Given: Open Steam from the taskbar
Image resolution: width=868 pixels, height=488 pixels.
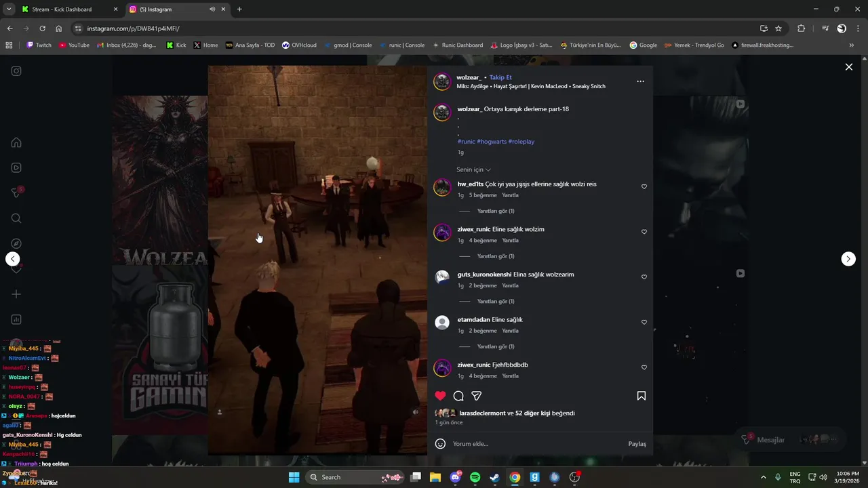Looking at the screenshot, I should [x=494, y=477].
